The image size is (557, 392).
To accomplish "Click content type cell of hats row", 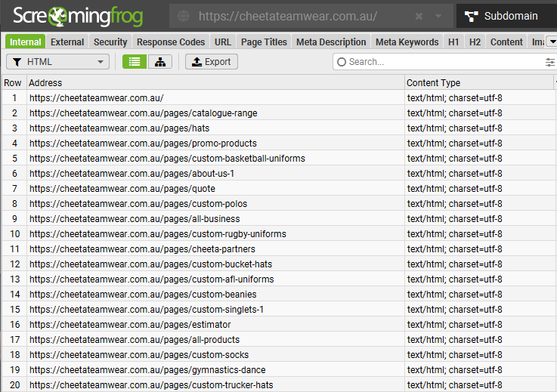I will point(480,128).
